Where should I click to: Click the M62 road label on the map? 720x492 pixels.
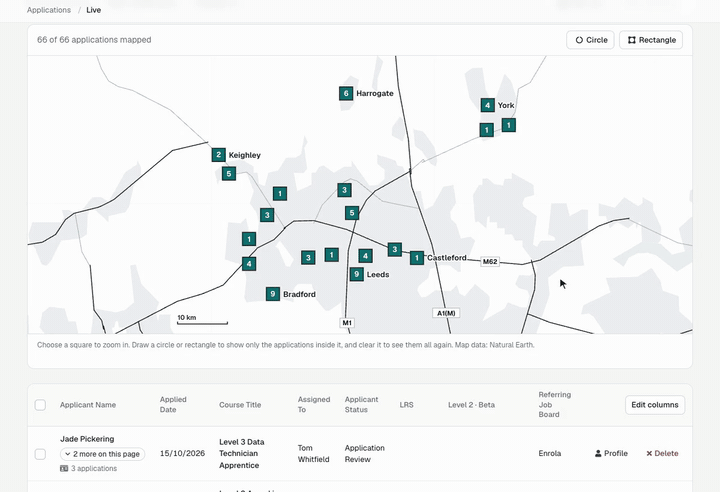[x=490, y=261]
